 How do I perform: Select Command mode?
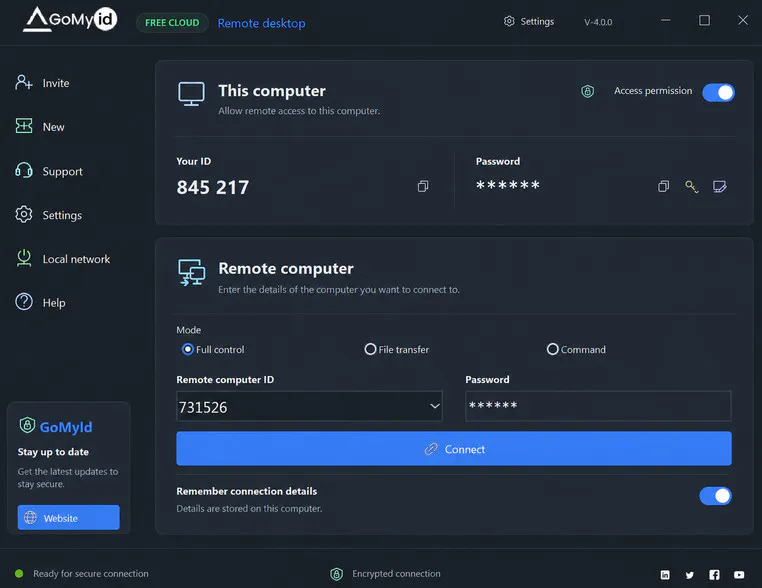(x=576, y=349)
